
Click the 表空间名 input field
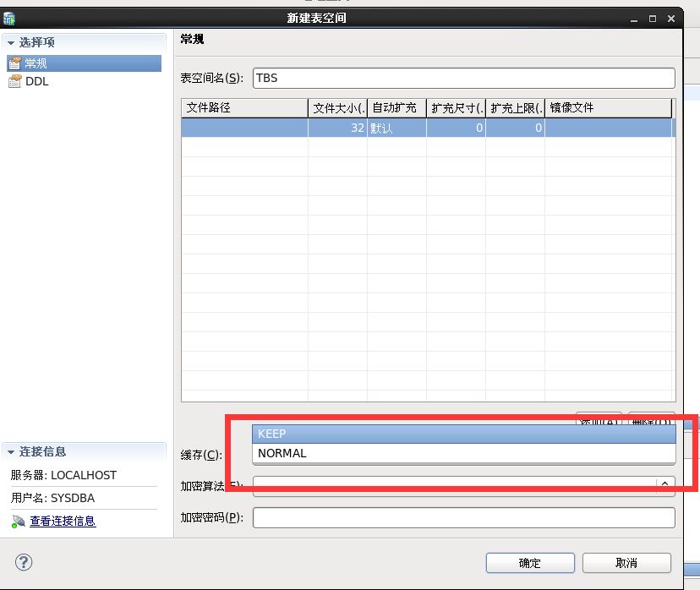(463, 78)
